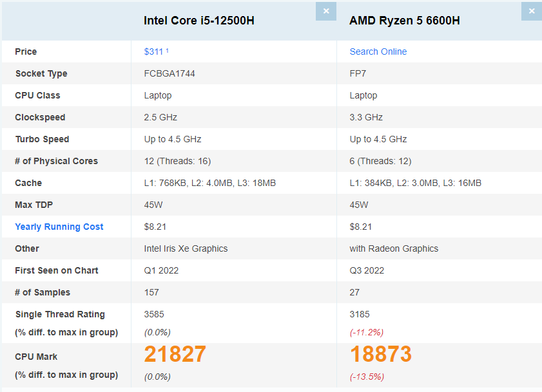Select Laptop class for Intel column

[158, 96]
